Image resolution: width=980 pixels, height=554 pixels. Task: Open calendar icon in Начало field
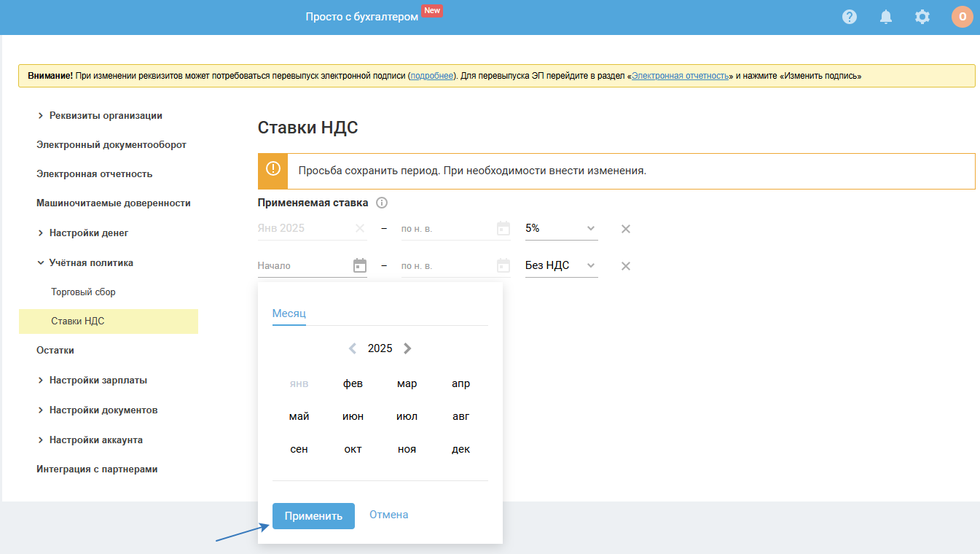pos(359,266)
